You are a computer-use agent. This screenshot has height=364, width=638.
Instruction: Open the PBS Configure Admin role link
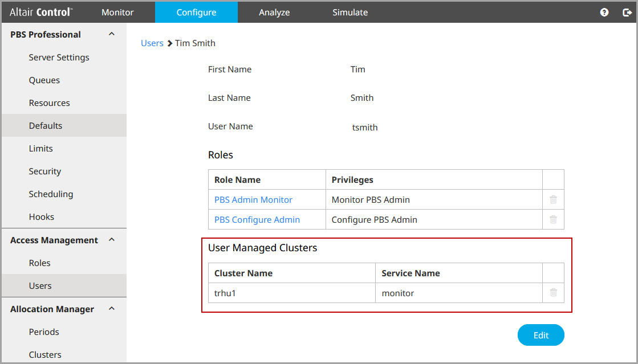[257, 220]
